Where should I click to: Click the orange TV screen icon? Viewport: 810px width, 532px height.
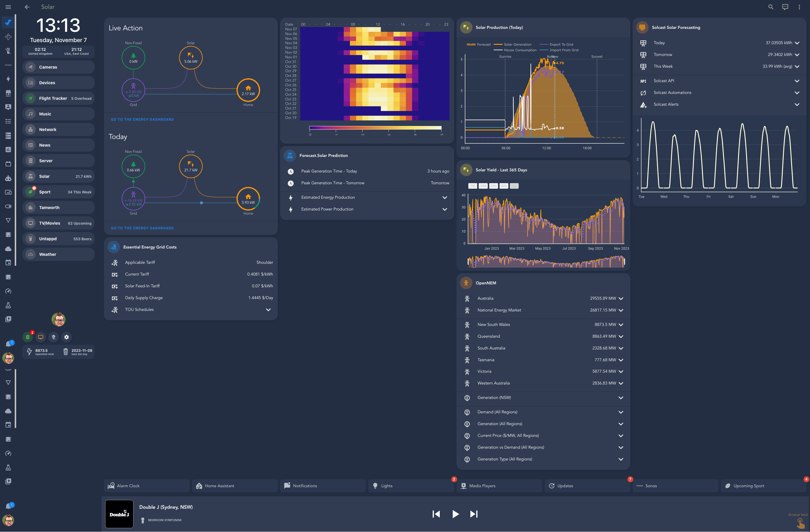coord(41,337)
